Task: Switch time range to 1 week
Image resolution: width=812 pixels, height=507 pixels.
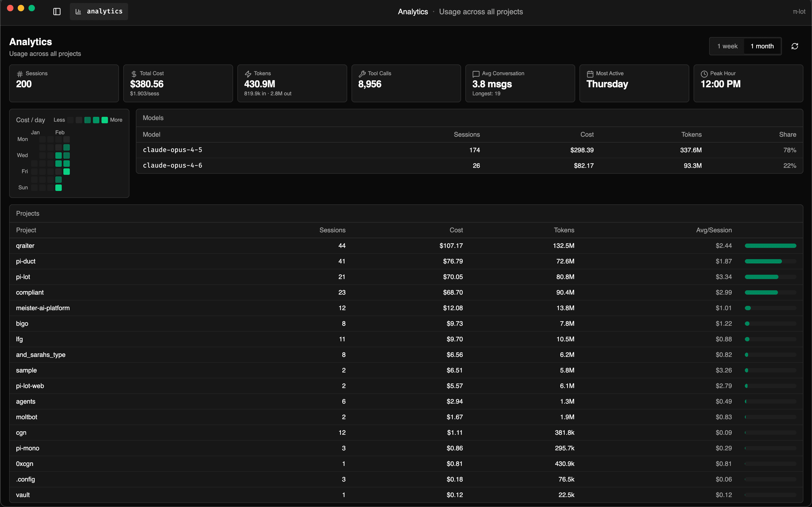Action: tap(727, 46)
